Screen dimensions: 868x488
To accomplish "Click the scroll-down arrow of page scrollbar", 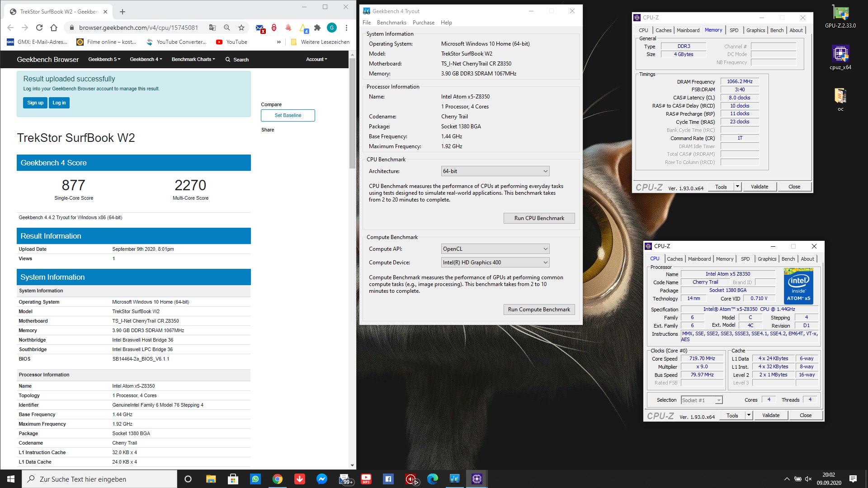I will point(353,465).
